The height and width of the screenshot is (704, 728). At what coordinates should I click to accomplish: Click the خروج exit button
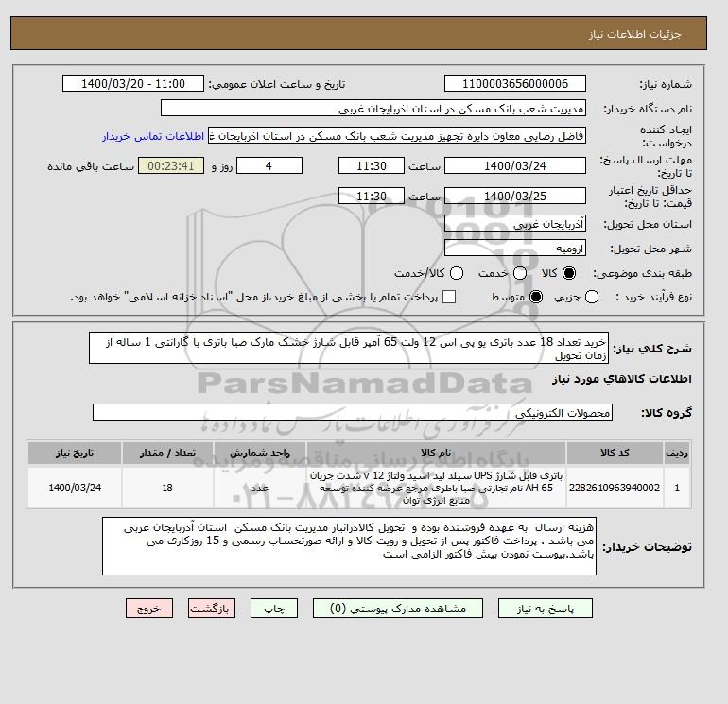coord(149,609)
